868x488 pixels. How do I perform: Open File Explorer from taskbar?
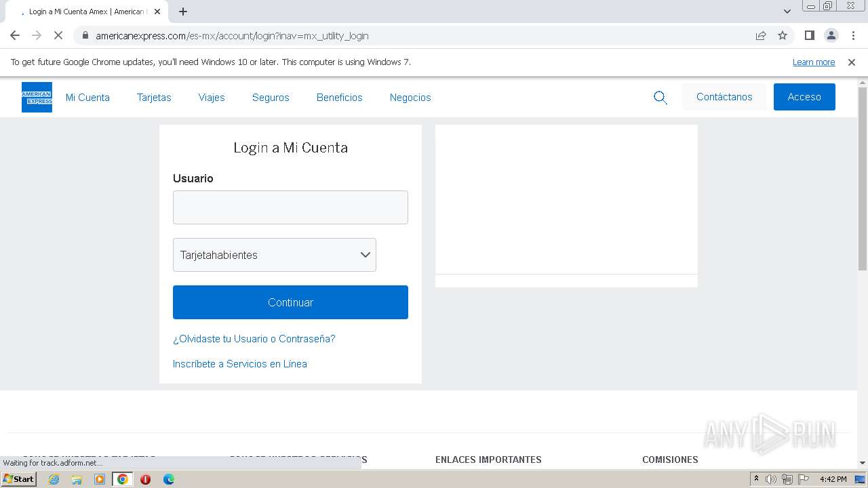pos(77,479)
